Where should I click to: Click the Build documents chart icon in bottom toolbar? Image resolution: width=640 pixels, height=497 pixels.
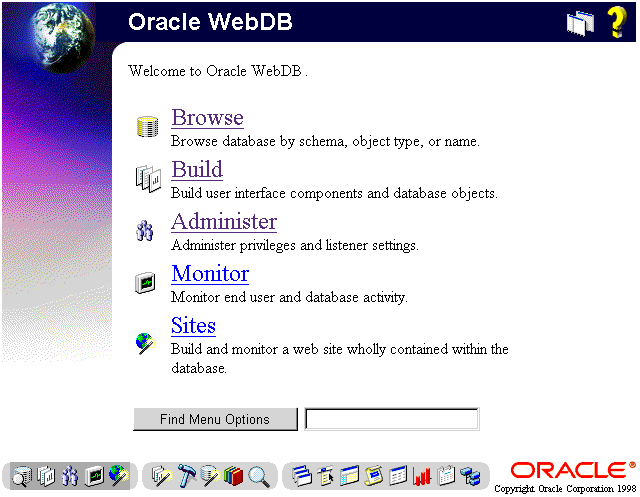point(46,476)
